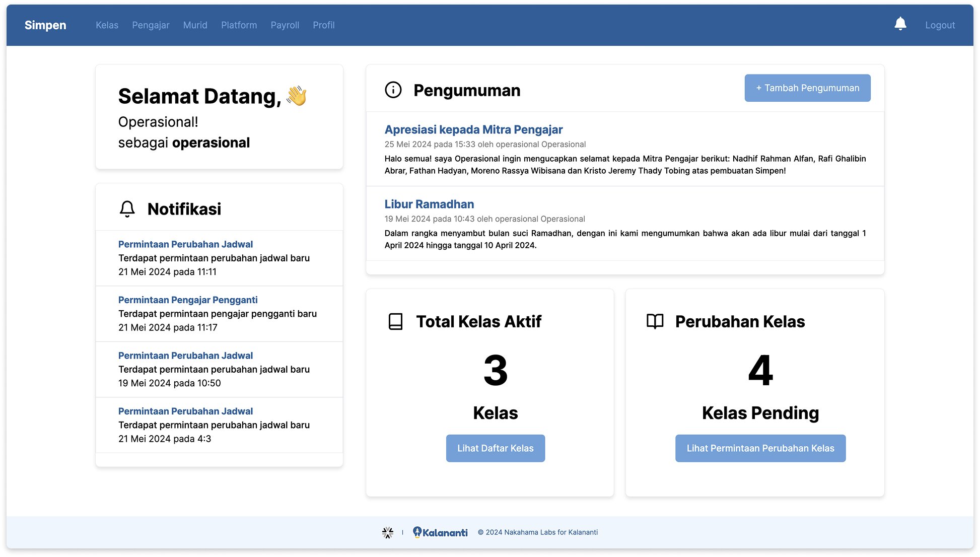
Task: Open the Profil page
Action: point(323,25)
